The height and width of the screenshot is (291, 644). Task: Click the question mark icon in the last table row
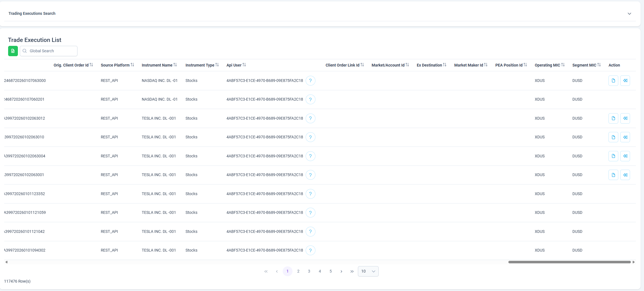click(310, 250)
